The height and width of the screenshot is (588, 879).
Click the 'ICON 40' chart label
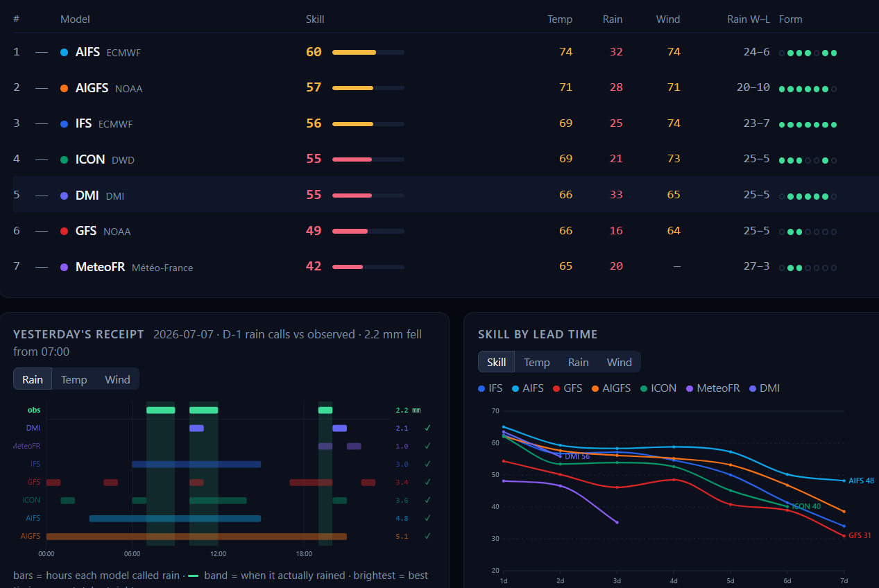click(x=806, y=506)
